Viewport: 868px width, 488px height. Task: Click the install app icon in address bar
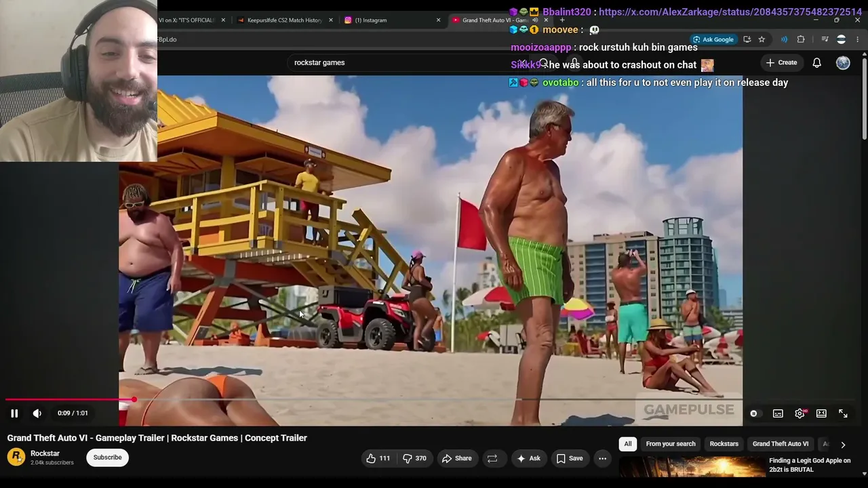(747, 39)
